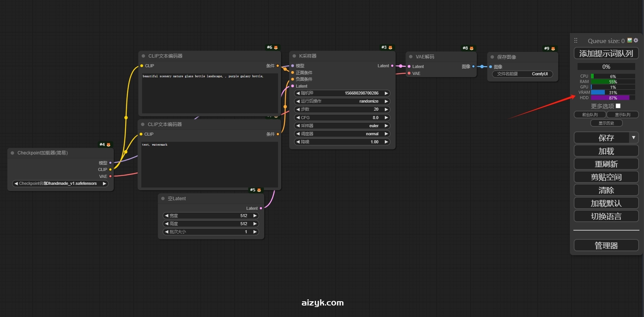Image resolution: width=644 pixels, height=317 pixels.
Task: Click the fox badge on 保存图像 node #9
Action: point(553,49)
